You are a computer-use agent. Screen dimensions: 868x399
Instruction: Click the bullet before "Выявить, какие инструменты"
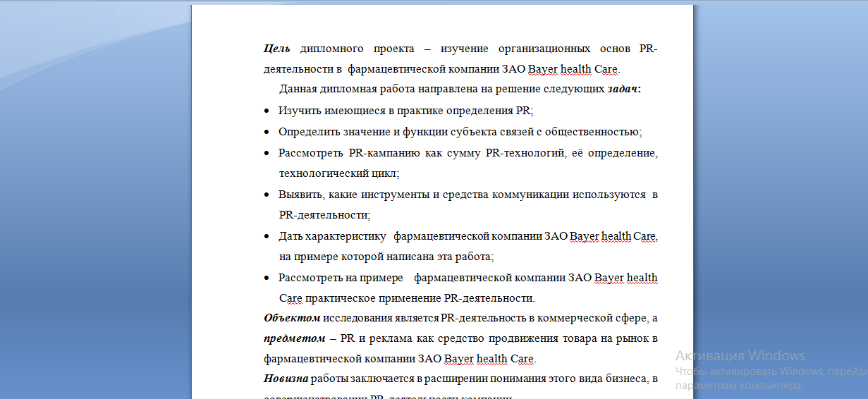(x=267, y=195)
